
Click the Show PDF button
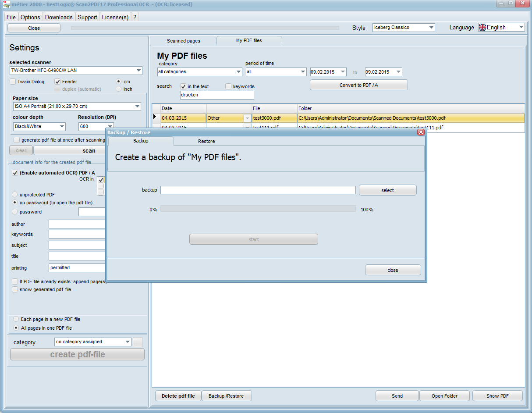[x=497, y=396]
